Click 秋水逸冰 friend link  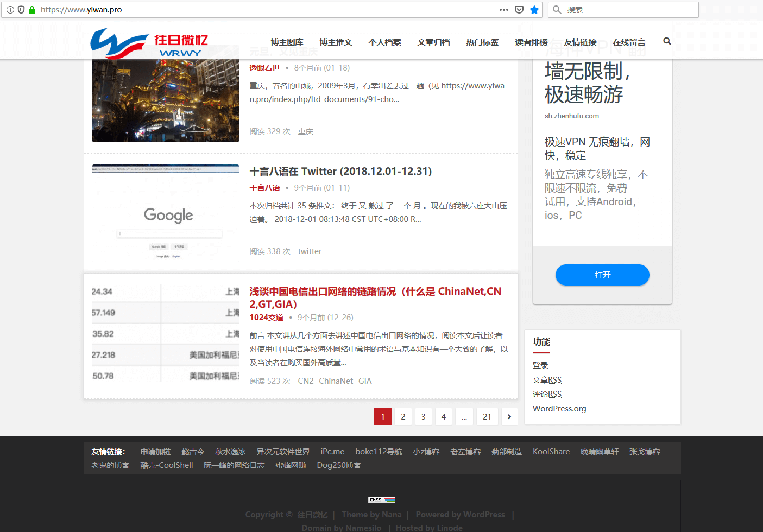coord(230,452)
